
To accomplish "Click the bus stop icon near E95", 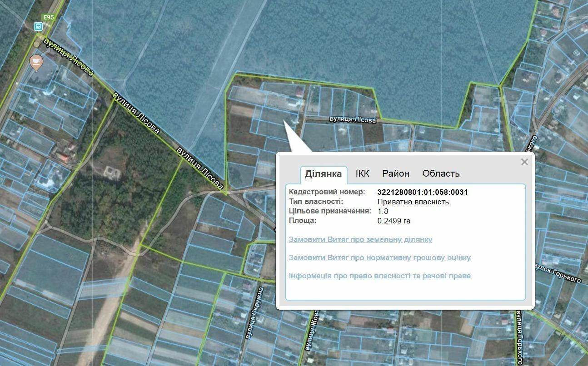I will click(x=38, y=26).
